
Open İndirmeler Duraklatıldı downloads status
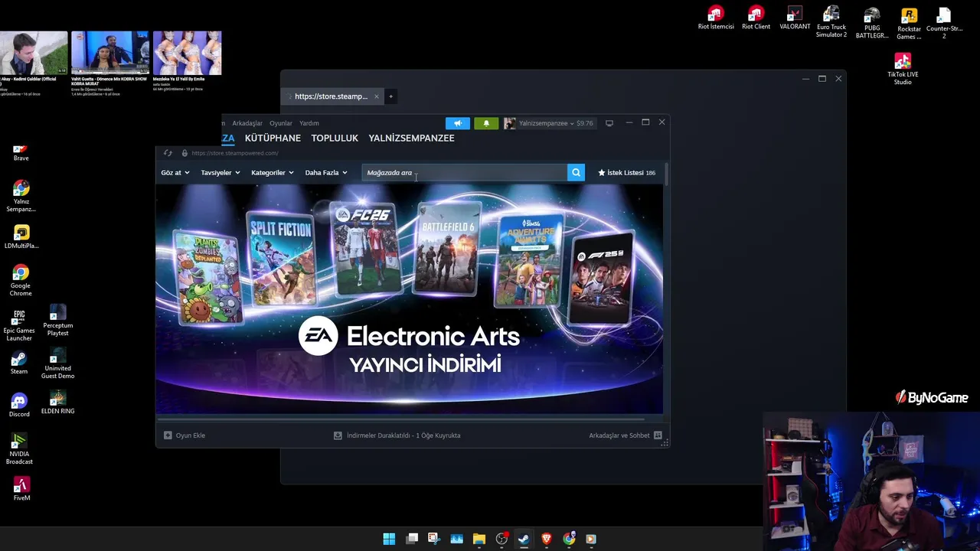coord(397,435)
